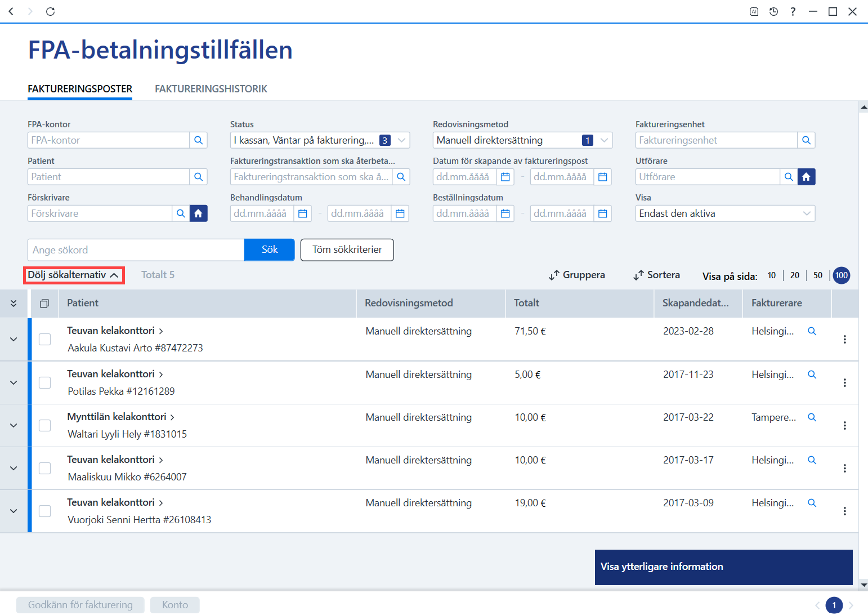This screenshot has height=615, width=868.
Task: Open the Visa 'Endast den aktiva' dropdown
Action: click(x=725, y=213)
